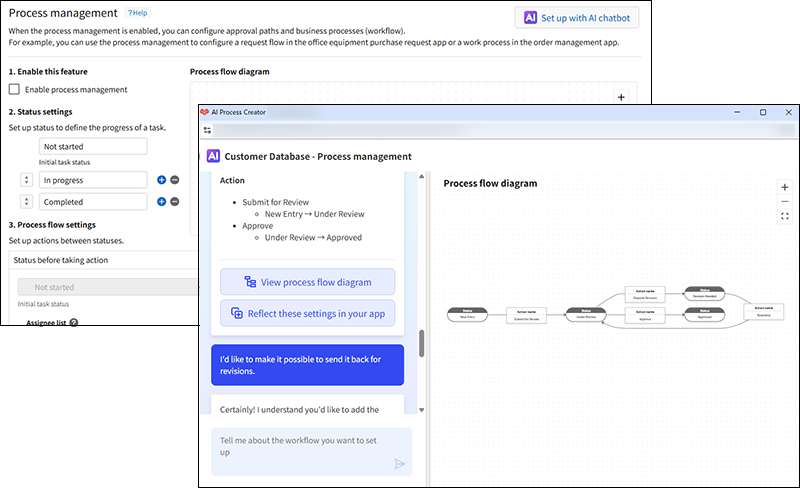Enable the process management checkbox

(15, 90)
